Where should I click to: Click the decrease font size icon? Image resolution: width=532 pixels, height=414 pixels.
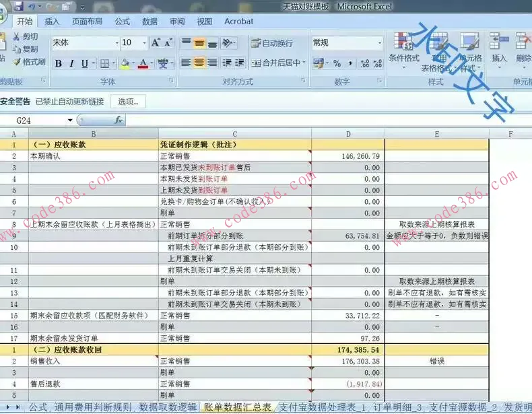pos(168,42)
